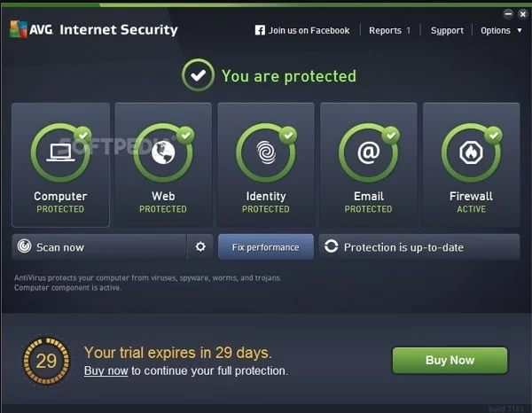Viewport: 532px width, 413px height.
Task: Click the green Buy Now button
Action: coord(450,360)
